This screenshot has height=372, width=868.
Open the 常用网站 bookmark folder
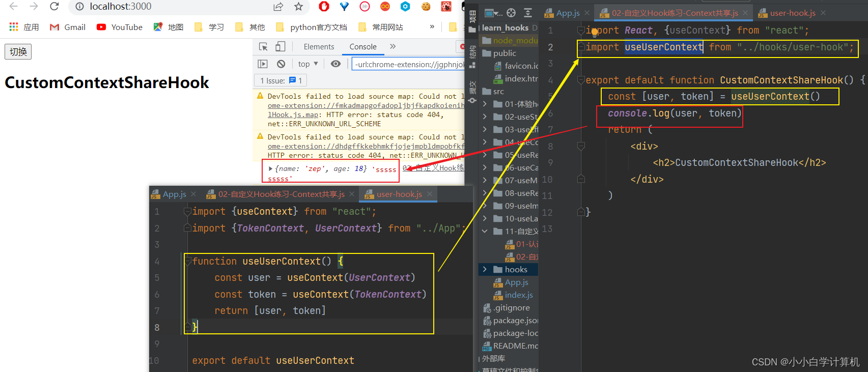pos(380,27)
